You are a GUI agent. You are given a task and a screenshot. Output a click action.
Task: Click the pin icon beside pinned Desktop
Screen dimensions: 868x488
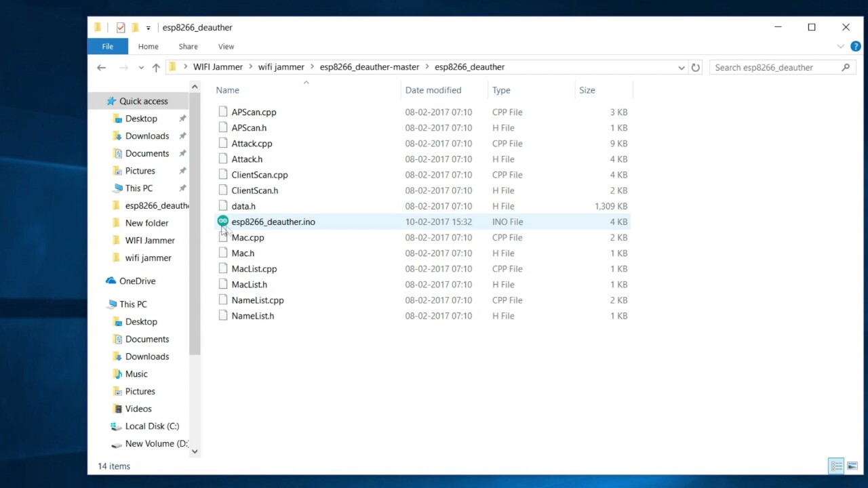pos(182,119)
